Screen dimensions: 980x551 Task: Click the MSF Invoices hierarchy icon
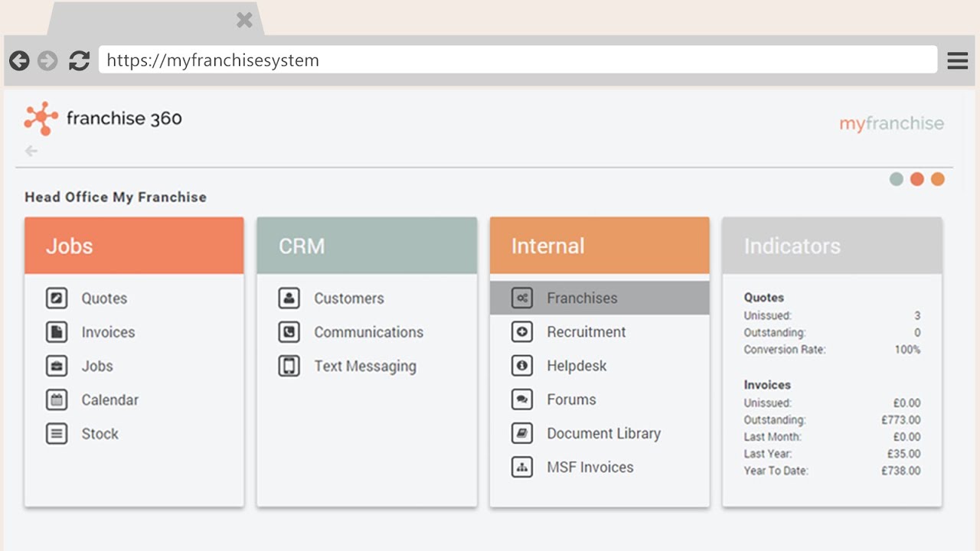(x=522, y=467)
